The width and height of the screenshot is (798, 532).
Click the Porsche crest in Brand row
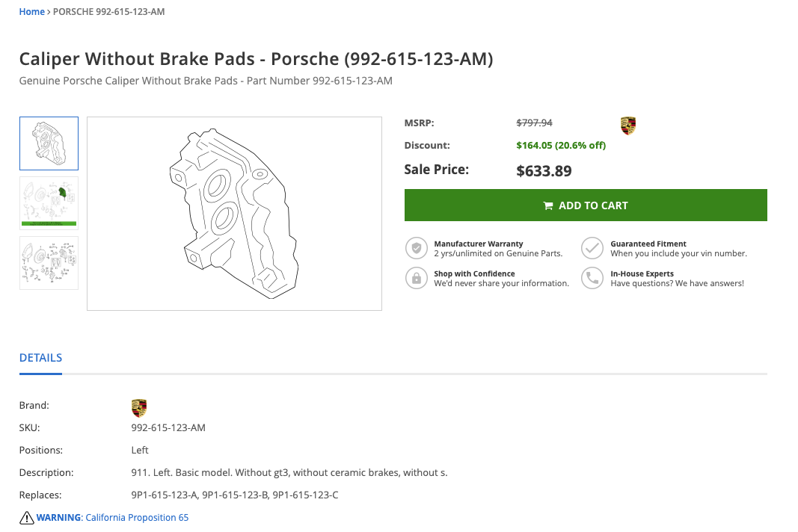click(139, 408)
